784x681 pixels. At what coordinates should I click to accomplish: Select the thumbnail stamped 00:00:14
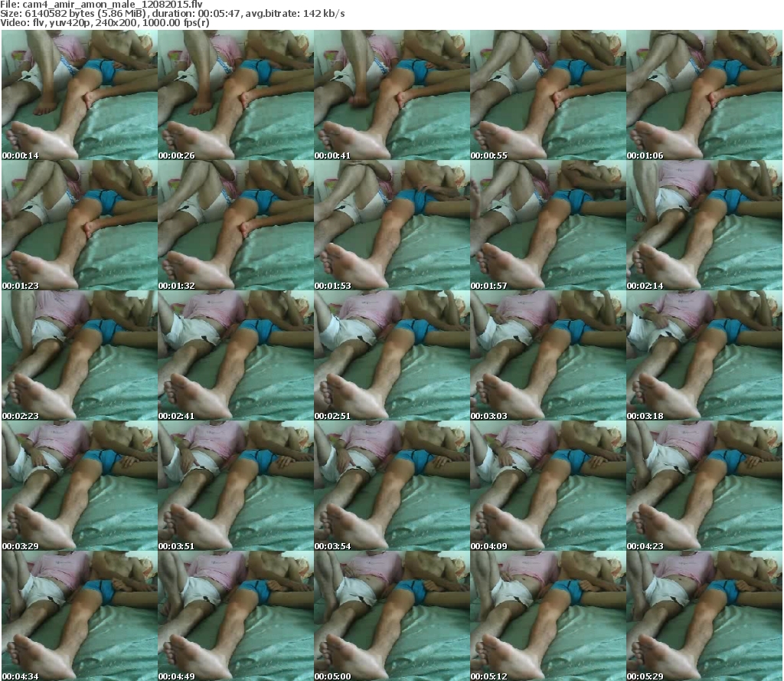click(x=80, y=95)
